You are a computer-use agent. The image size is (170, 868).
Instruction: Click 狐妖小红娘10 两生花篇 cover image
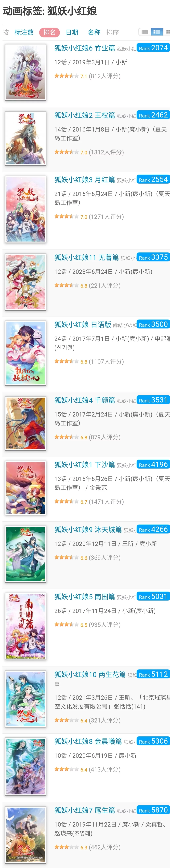(26, 698)
